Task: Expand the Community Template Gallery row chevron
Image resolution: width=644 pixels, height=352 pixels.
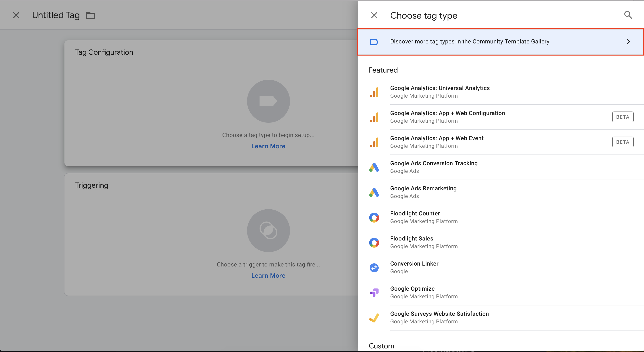Action: [x=628, y=42]
